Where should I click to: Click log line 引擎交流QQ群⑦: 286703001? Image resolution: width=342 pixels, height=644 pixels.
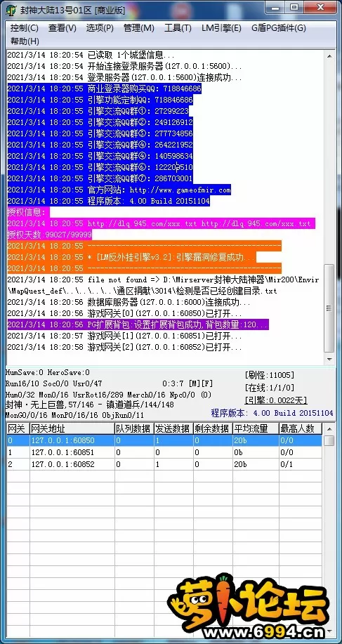click(100, 178)
